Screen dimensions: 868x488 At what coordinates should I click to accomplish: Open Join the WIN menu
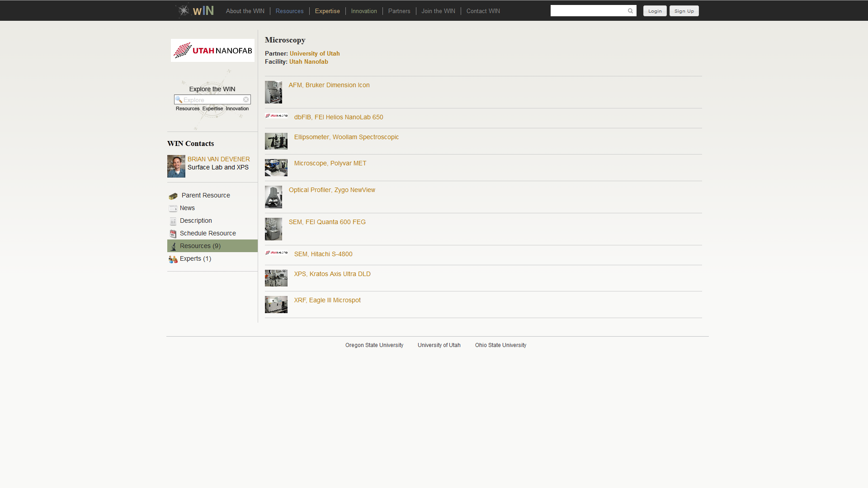click(438, 11)
